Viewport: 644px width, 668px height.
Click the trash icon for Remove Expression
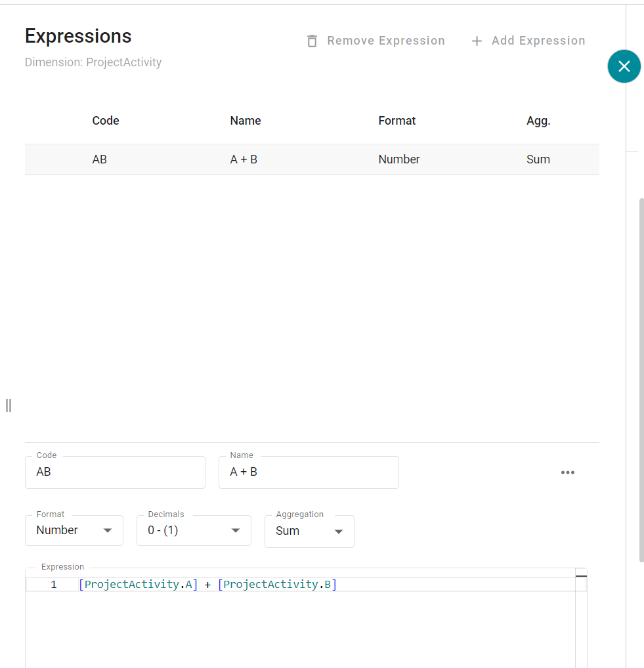(x=312, y=41)
